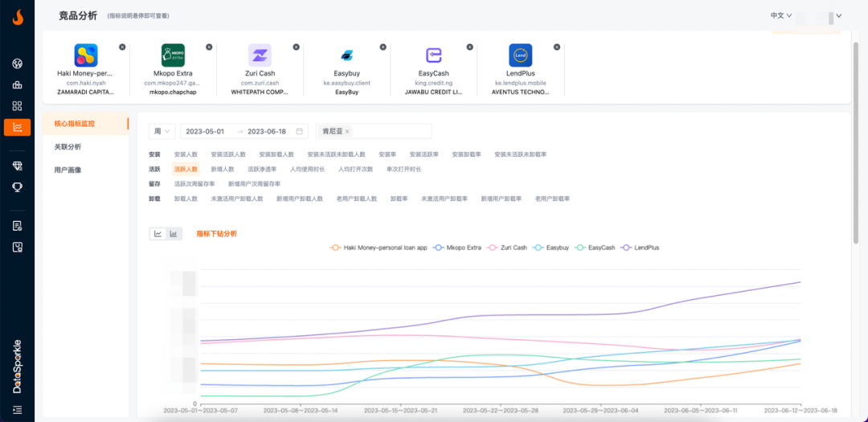The height and width of the screenshot is (422, 868).
Task: Select the 新增人数 metric
Action: pos(222,170)
